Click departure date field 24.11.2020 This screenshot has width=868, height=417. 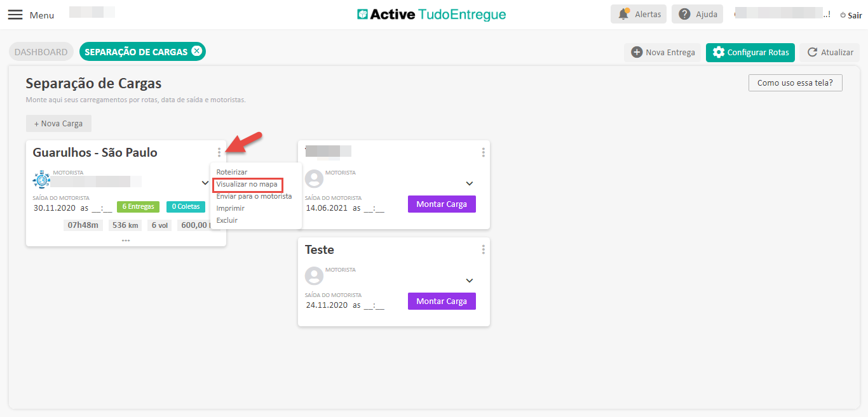327,305
